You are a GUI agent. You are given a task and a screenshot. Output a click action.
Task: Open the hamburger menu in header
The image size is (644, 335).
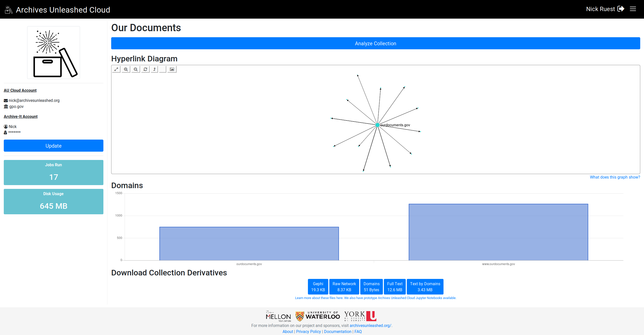(x=633, y=9)
